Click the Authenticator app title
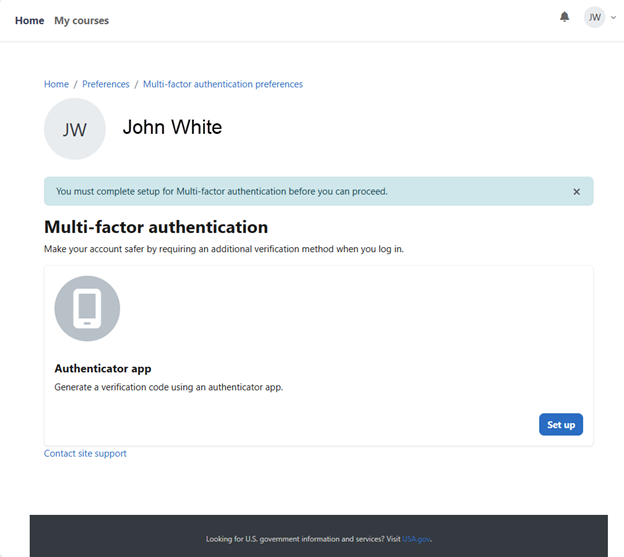 click(103, 368)
